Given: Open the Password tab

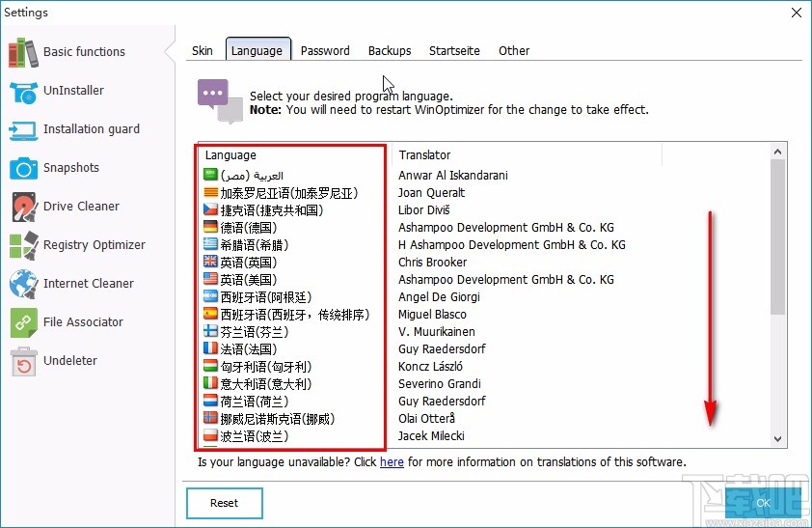Looking at the screenshot, I should pos(325,50).
